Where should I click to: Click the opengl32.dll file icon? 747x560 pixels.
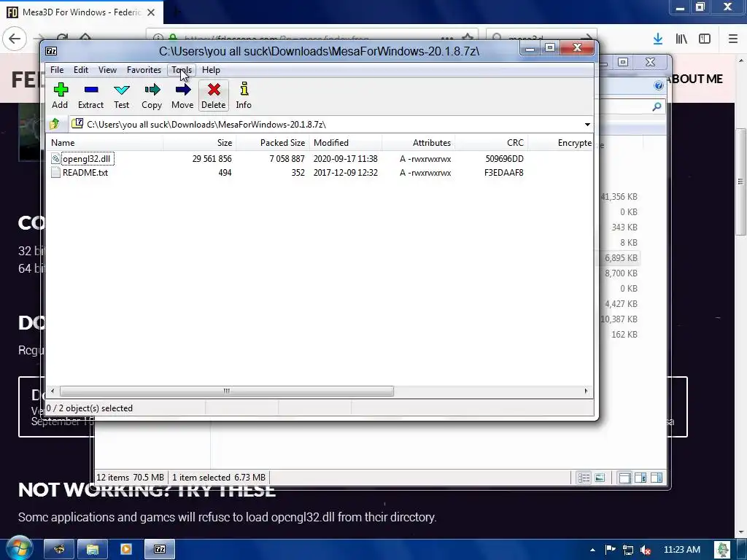(55, 158)
